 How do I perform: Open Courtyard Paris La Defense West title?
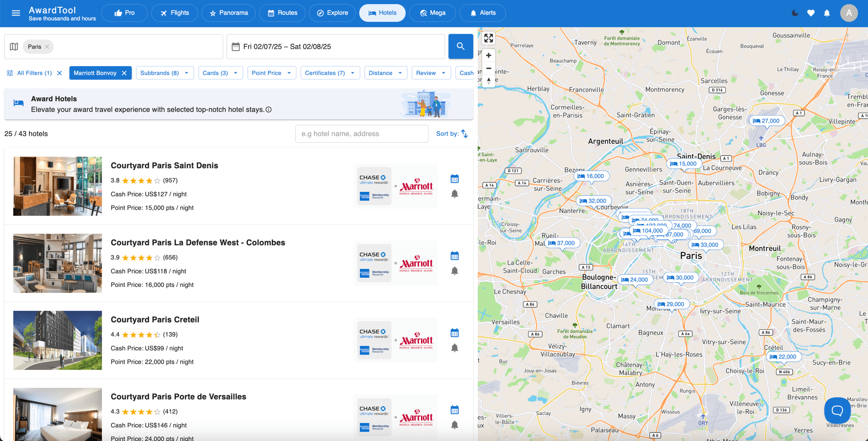pos(198,242)
